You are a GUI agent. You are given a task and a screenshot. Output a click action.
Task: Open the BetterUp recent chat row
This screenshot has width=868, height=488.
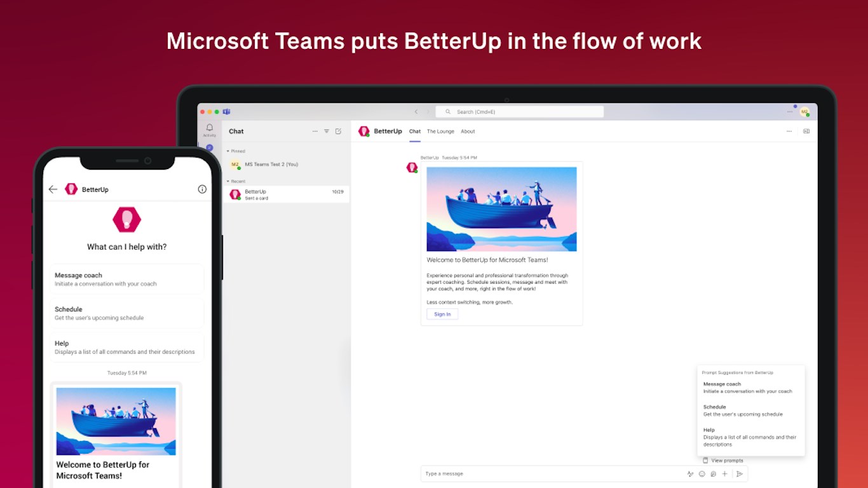287,194
